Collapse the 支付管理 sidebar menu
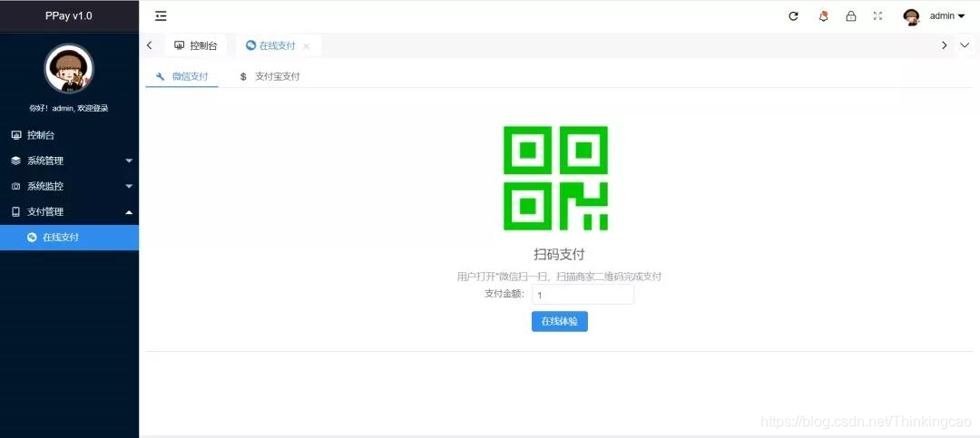 point(69,212)
